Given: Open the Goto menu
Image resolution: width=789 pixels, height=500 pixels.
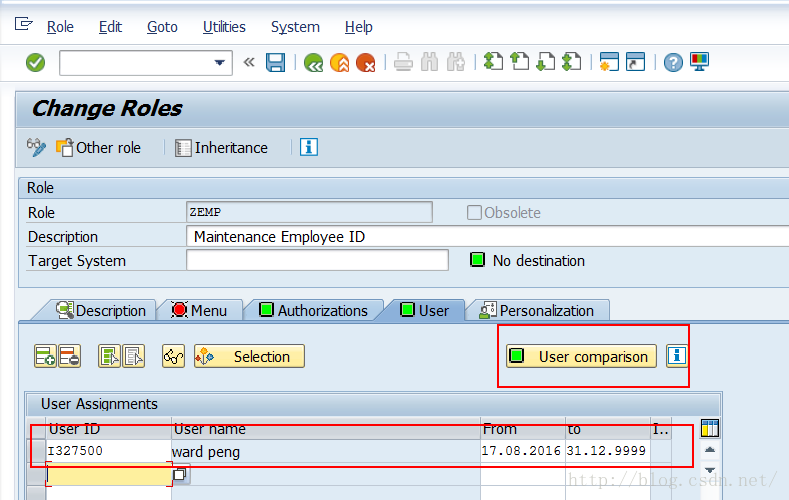Looking at the screenshot, I should (162, 27).
